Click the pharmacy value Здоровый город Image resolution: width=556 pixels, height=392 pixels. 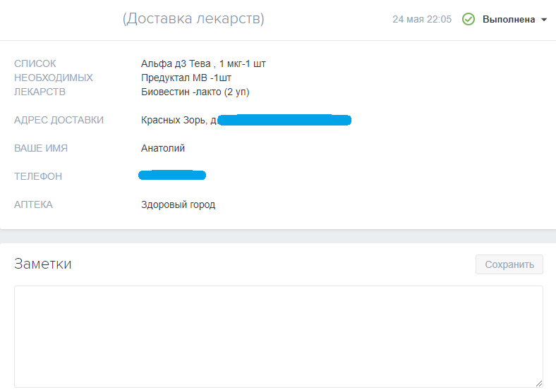coord(178,204)
